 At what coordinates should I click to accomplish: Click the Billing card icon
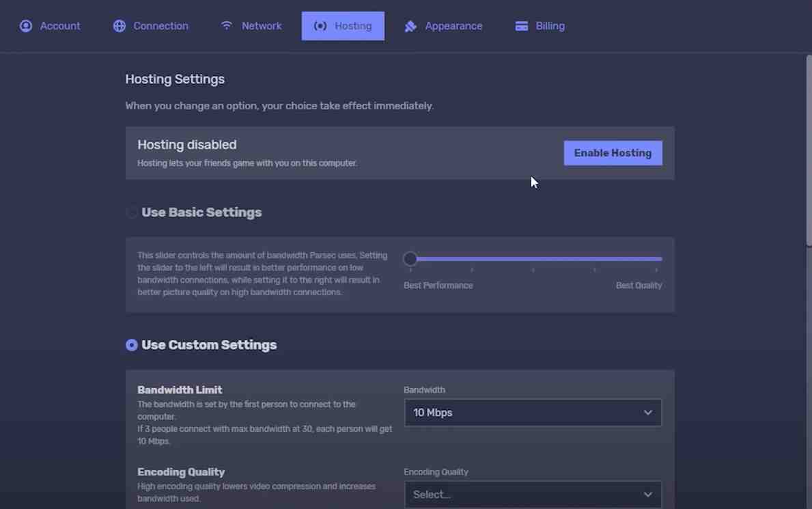[522, 26]
